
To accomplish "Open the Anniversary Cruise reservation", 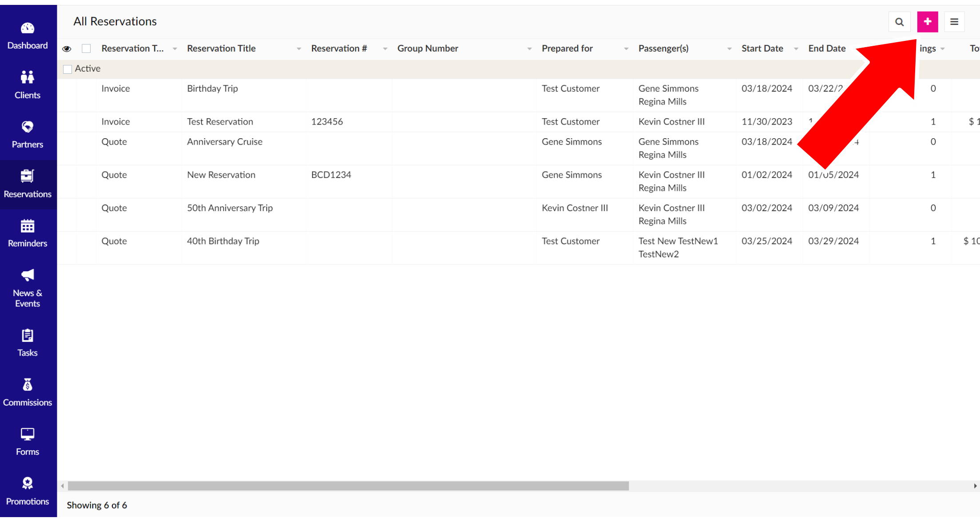I will [x=224, y=142].
